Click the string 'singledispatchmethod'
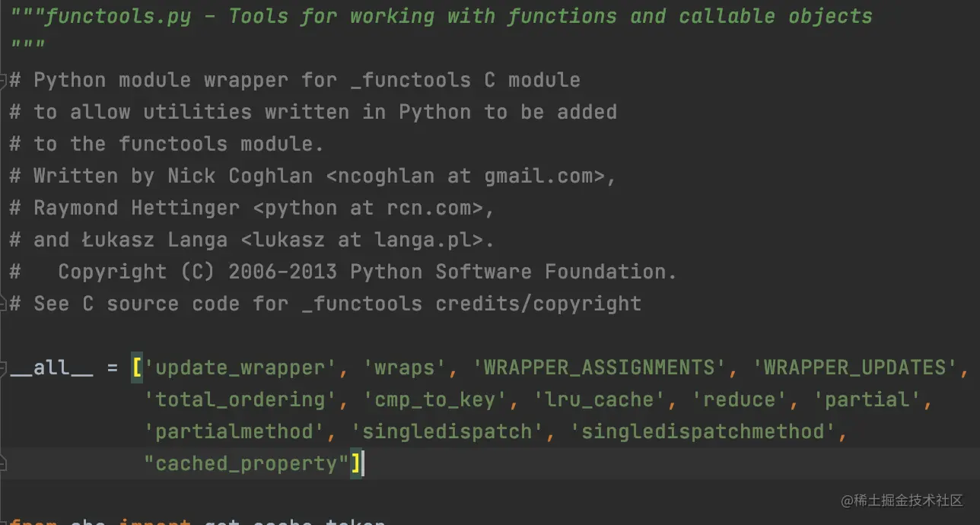The width and height of the screenshot is (980, 525). [x=702, y=431]
